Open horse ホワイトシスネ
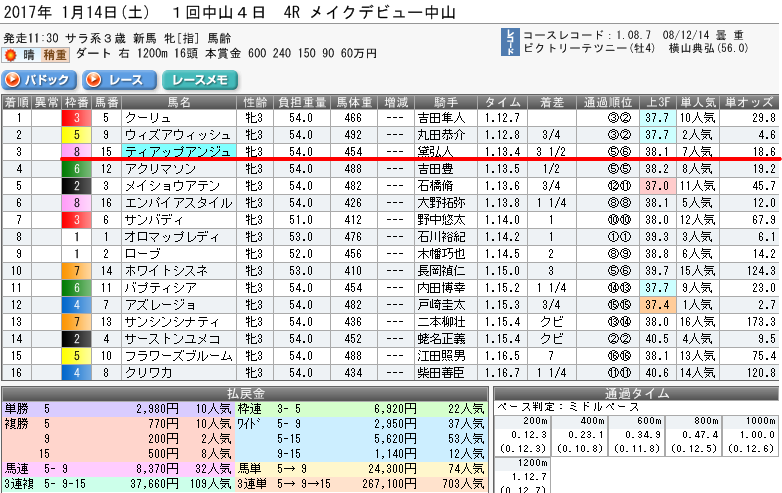Viewport: 782px width, 493px height. [x=166, y=271]
